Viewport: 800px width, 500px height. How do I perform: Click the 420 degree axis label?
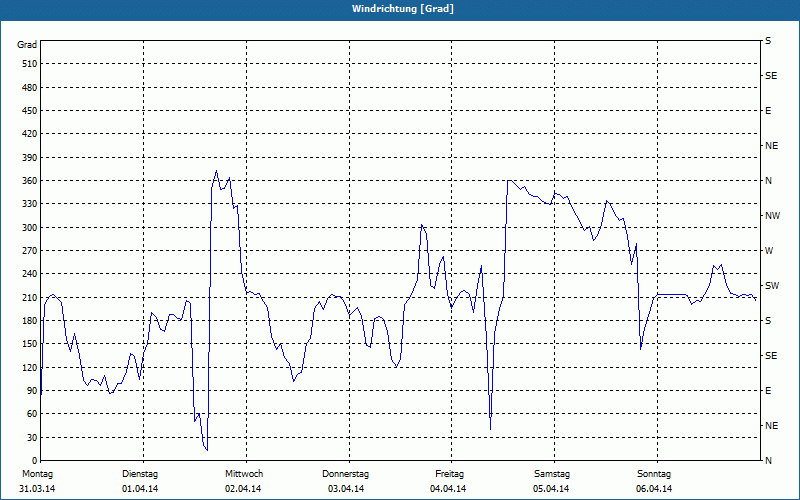tap(29, 134)
